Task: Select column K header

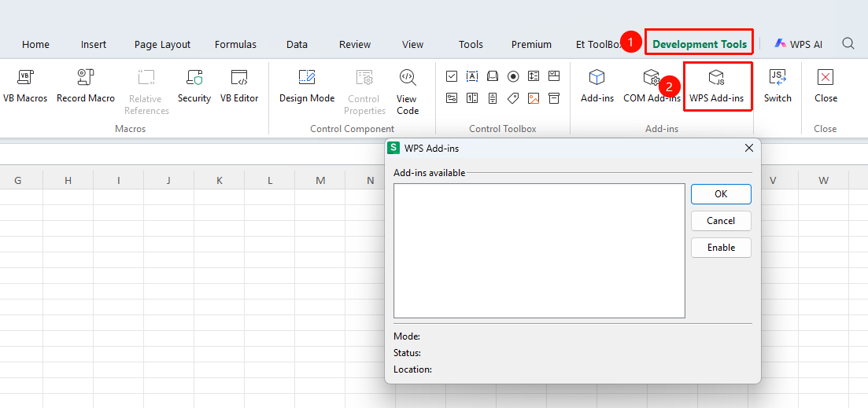Action: tap(220, 180)
